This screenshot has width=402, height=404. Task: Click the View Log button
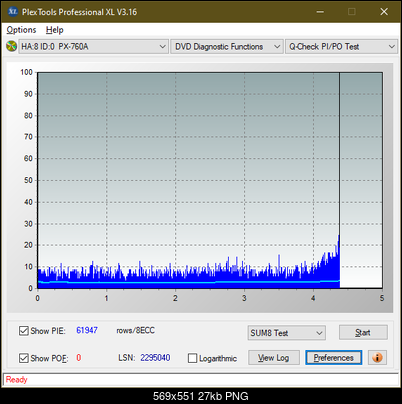274,358
